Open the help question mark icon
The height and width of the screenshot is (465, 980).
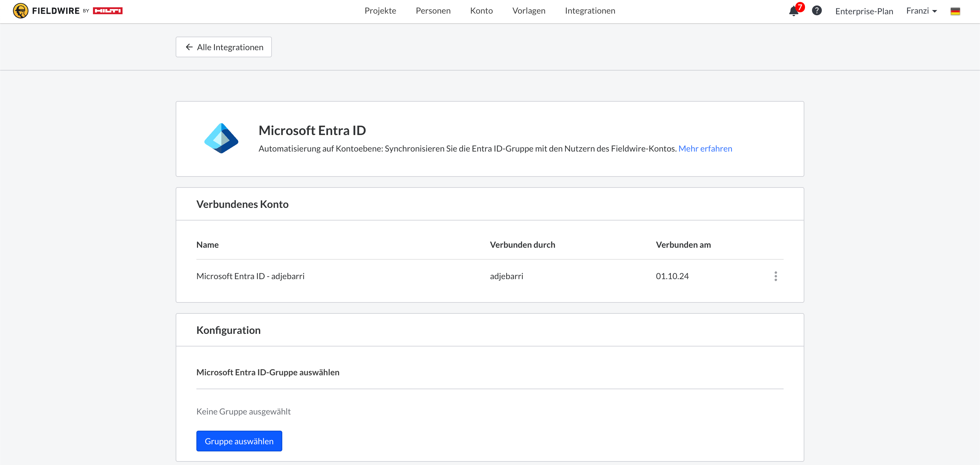[817, 11]
